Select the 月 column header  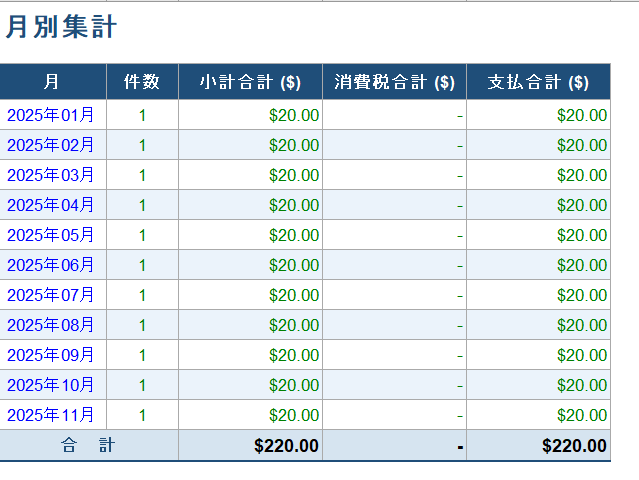point(52,82)
